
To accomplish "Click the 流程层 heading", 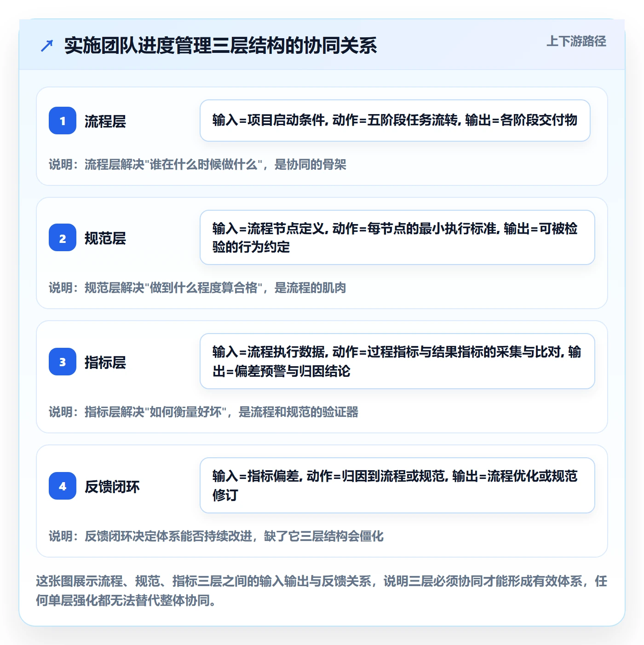I will pos(105,121).
